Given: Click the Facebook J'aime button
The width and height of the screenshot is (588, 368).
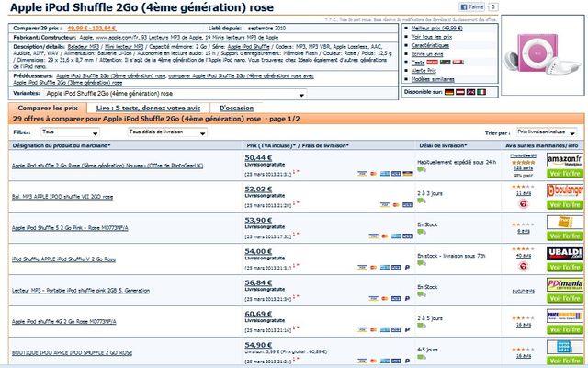Looking at the screenshot, I should click(471, 6).
